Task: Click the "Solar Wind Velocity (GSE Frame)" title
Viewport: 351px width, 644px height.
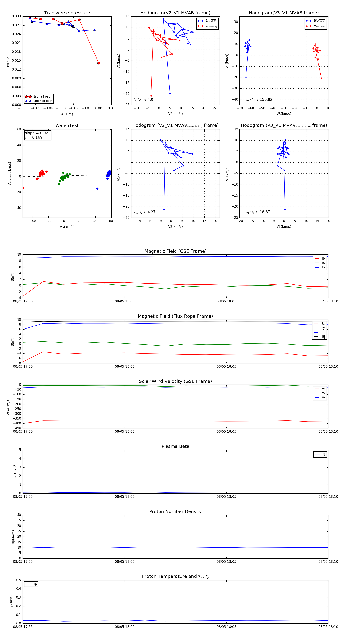Action: coord(175,381)
